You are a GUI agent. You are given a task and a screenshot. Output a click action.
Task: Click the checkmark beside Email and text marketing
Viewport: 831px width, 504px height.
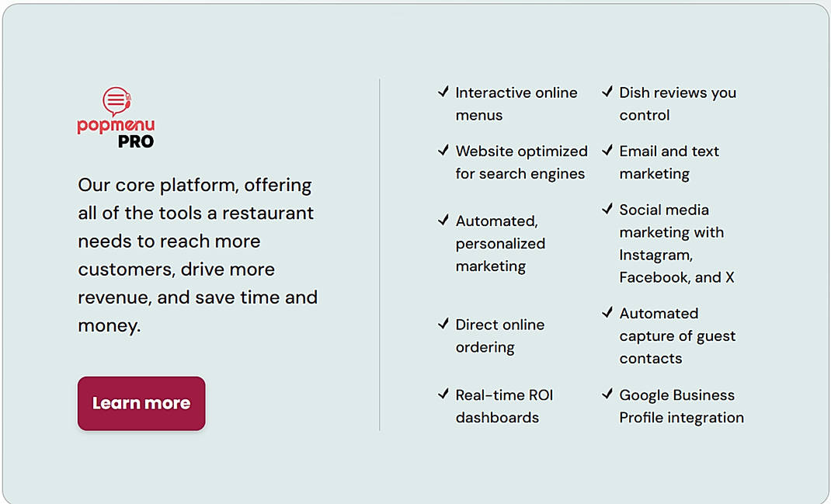607,150
